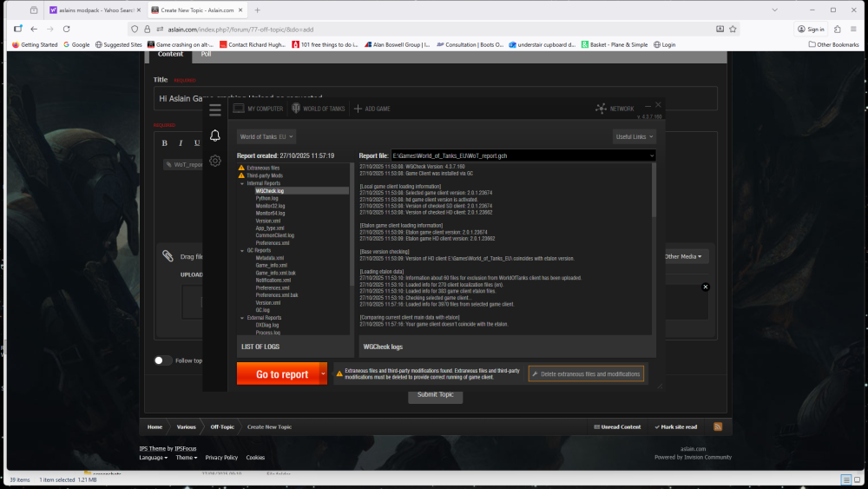Click the browser Reload button

[x=67, y=29]
